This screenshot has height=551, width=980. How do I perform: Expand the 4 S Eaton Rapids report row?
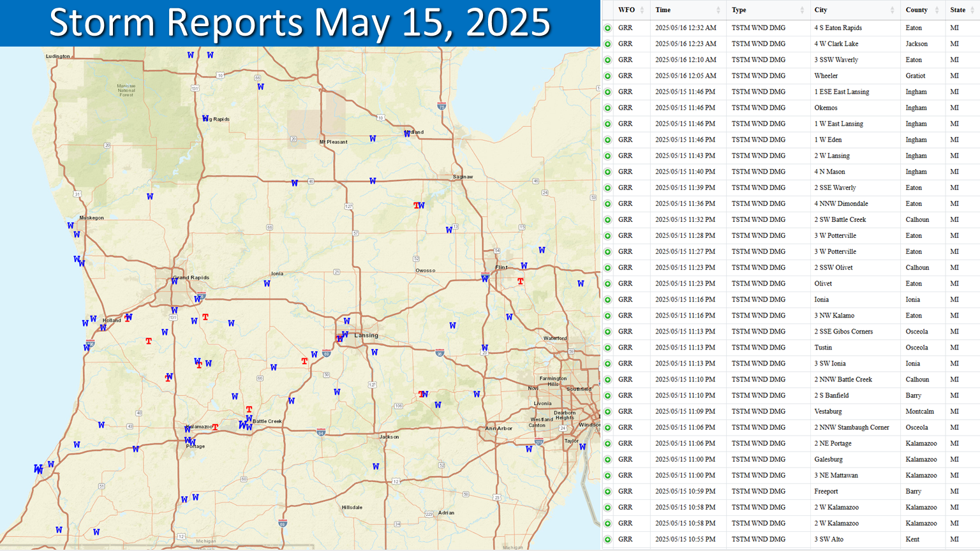pos(607,28)
